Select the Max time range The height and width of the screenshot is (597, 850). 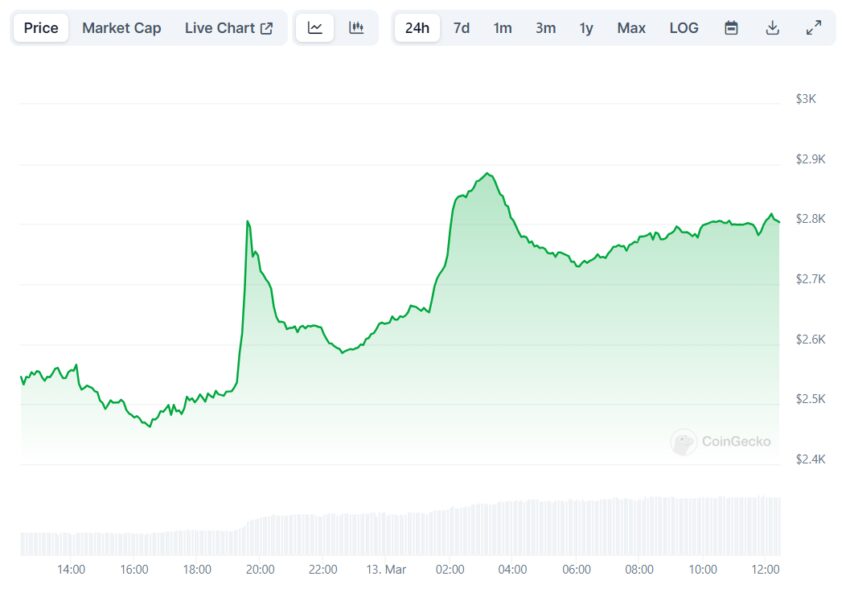click(x=631, y=28)
